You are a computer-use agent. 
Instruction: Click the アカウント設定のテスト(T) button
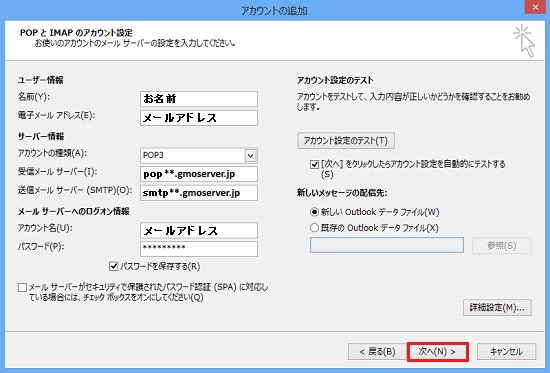(x=346, y=141)
